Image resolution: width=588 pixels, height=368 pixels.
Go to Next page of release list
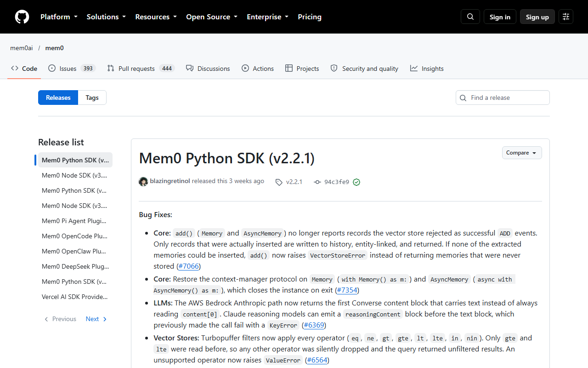coord(96,319)
